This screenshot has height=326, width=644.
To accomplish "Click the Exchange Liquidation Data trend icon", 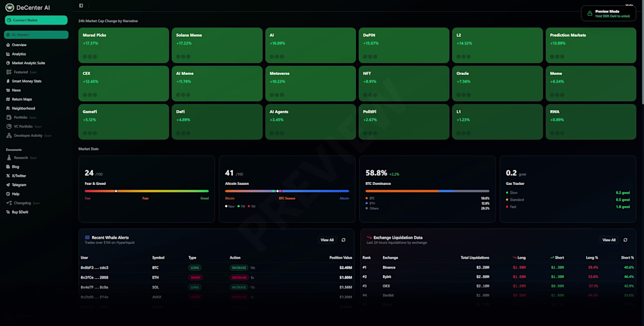I will pos(369,237).
